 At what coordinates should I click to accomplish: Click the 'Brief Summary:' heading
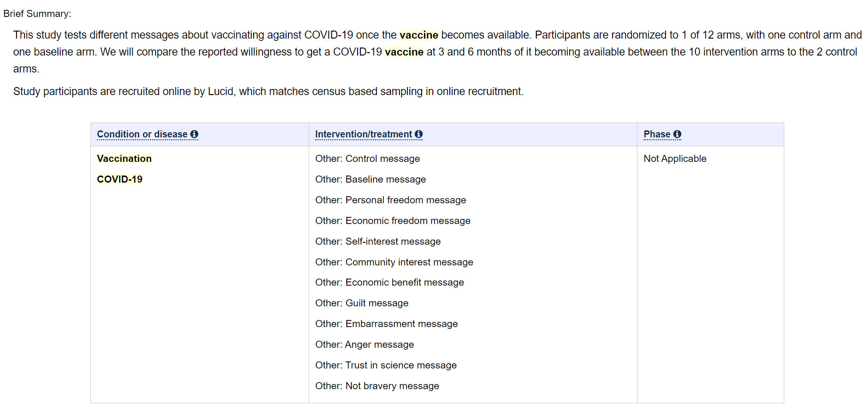37,14
